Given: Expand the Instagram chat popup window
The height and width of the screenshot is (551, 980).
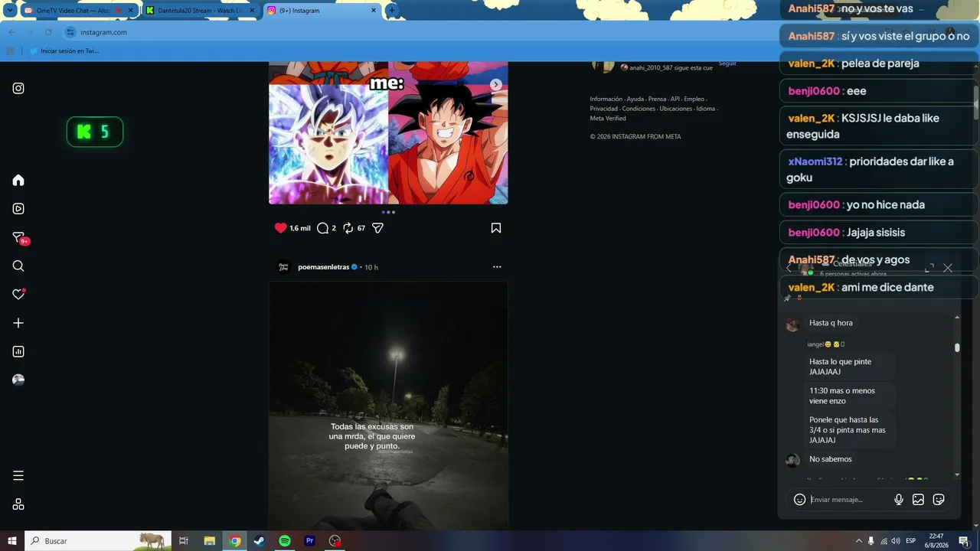Looking at the screenshot, I should 929,268.
